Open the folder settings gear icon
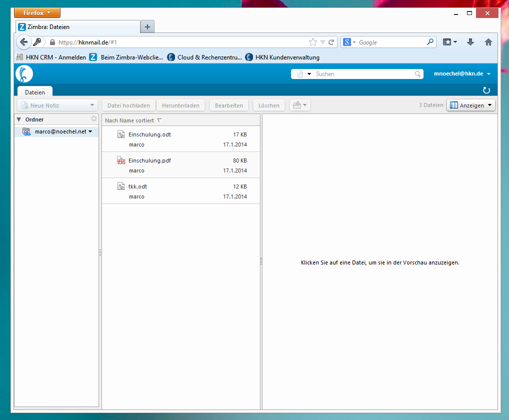Viewport: 509px width, 420px height. click(93, 119)
